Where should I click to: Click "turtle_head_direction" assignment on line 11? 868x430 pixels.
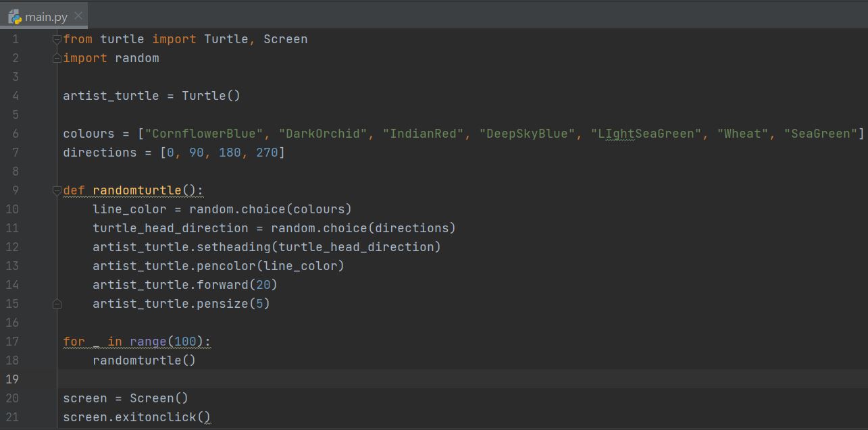pyautogui.click(x=170, y=228)
